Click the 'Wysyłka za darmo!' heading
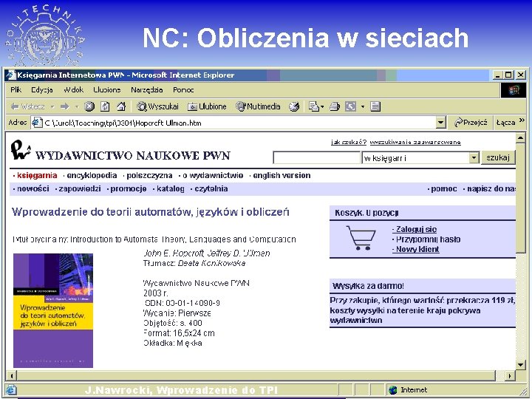This screenshot has width=532, height=399. [x=369, y=286]
